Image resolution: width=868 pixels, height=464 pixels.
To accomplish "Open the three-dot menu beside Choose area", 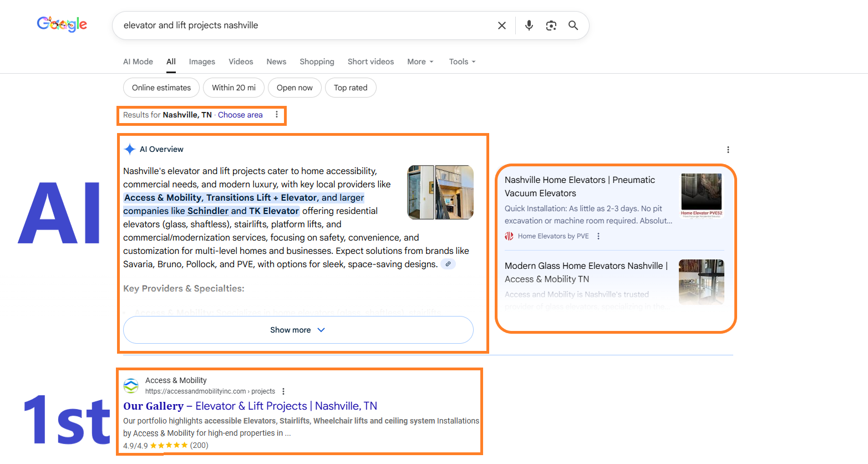I will click(277, 115).
